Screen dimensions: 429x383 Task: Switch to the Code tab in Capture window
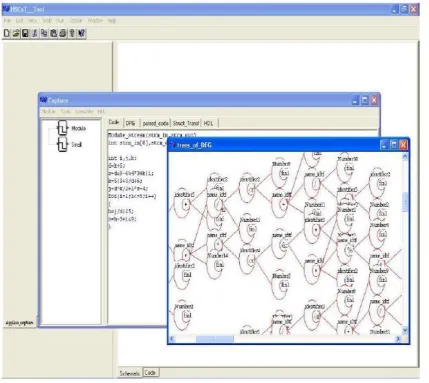[114, 122]
